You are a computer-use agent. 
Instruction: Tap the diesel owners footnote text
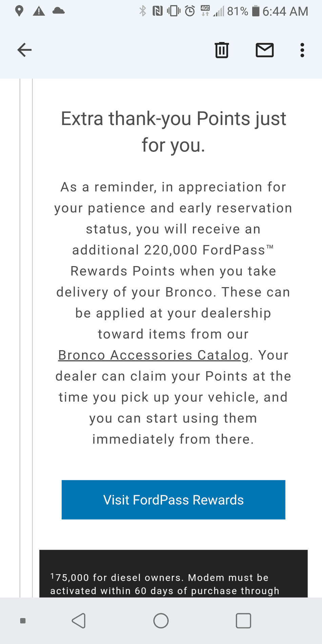(165, 584)
